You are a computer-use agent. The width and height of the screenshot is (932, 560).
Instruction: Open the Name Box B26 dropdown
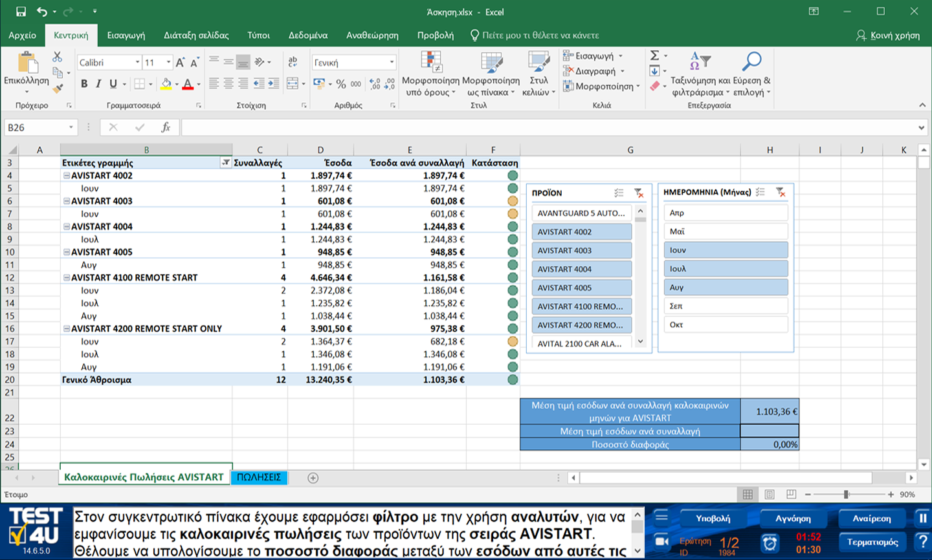click(x=71, y=127)
